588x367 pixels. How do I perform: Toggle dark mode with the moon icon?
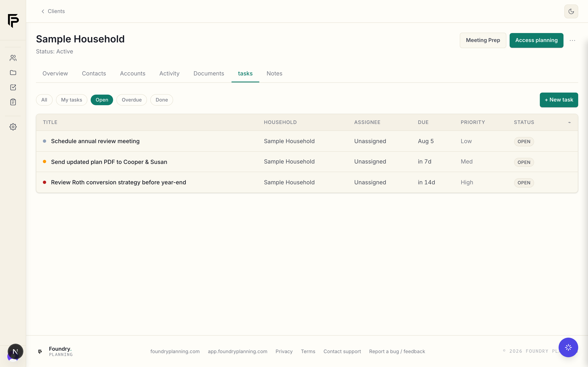571,11
